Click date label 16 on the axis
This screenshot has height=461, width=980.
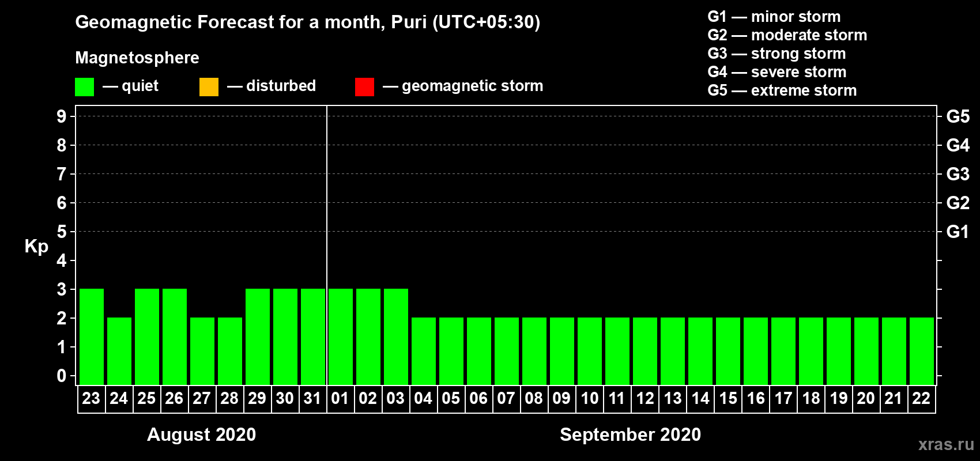[x=755, y=399]
